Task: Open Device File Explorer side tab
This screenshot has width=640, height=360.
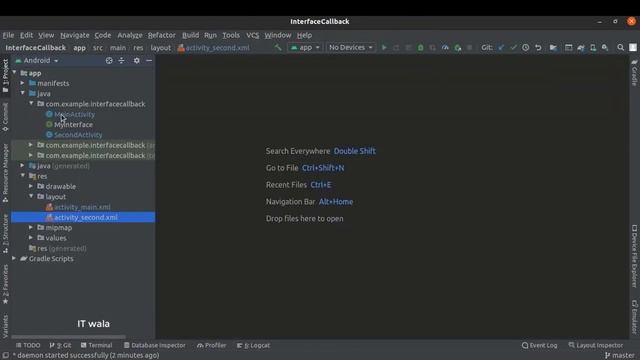Action: (x=634, y=256)
